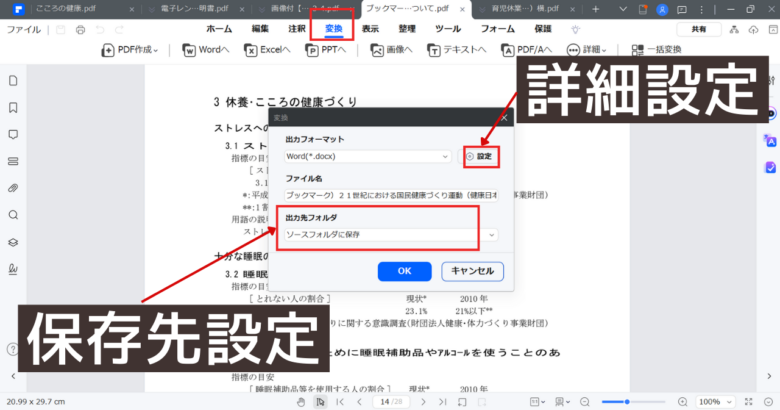780x410 pixels.
Task: Click the undo arrow icon
Action: coord(100,30)
